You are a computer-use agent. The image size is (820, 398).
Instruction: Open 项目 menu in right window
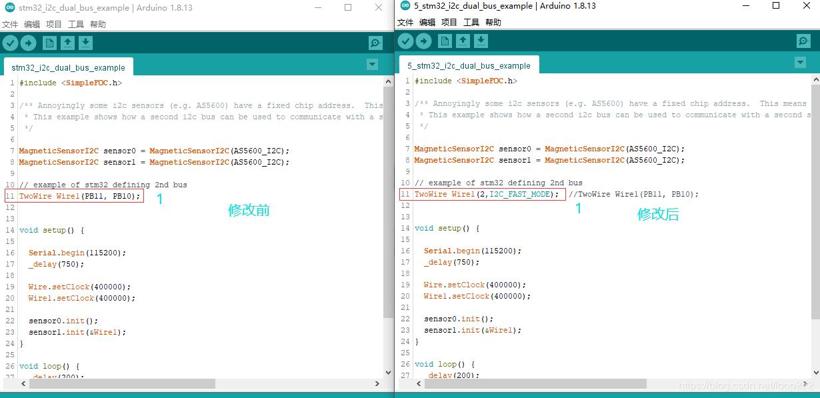point(449,22)
